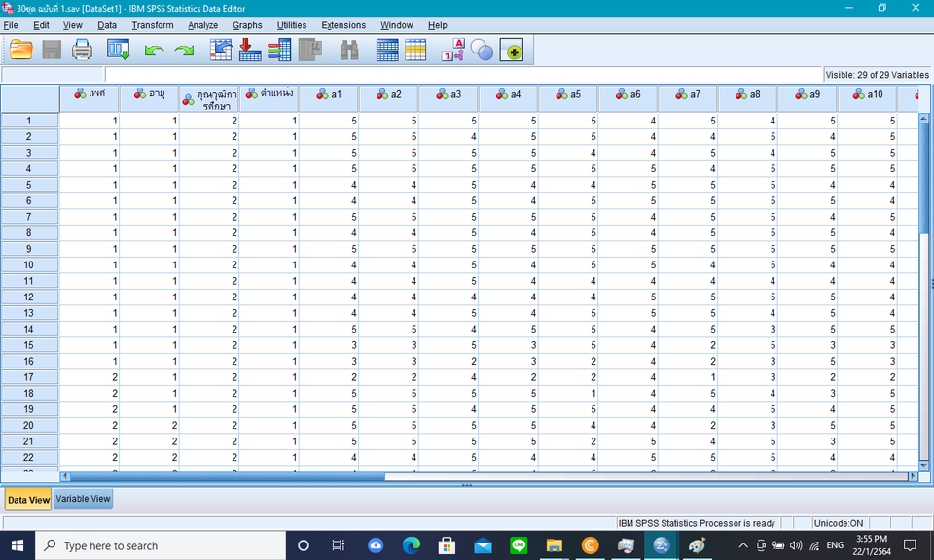Click the Show All Variables plus icon
The height and width of the screenshot is (560, 934).
pyautogui.click(x=512, y=51)
